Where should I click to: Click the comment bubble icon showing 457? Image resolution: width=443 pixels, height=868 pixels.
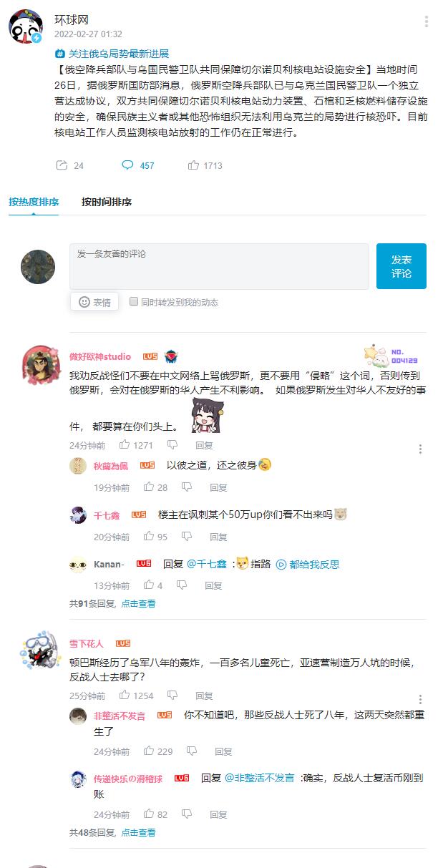point(127,165)
